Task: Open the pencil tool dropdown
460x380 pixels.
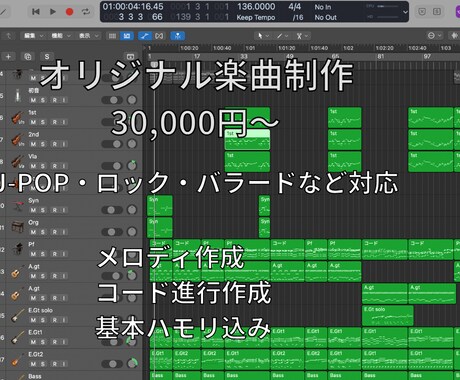Action: [282, 36]
